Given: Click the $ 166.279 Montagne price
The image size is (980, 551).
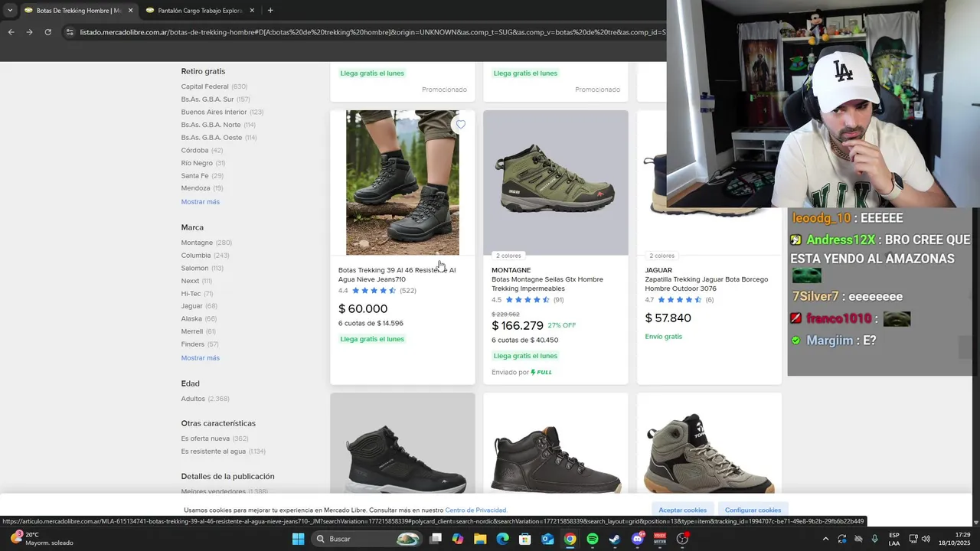Looking at the screenshot, I should pyautogui.click(x=518, y=326).
